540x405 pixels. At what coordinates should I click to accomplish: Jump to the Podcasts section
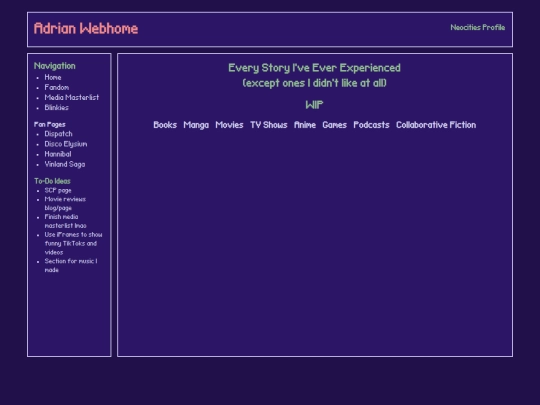click(371, 125)
